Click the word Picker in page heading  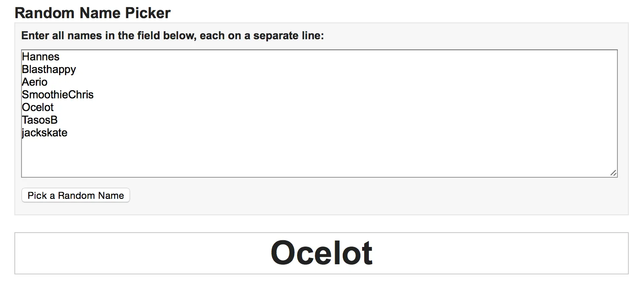(148, 13)
